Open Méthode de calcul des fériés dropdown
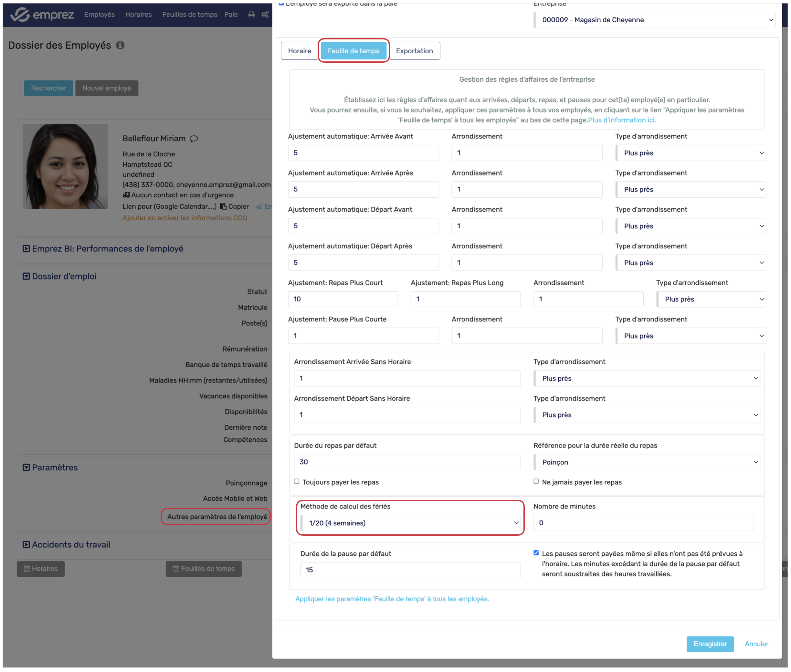The width and height of the screenshot is (791, 672). [410, 523]
